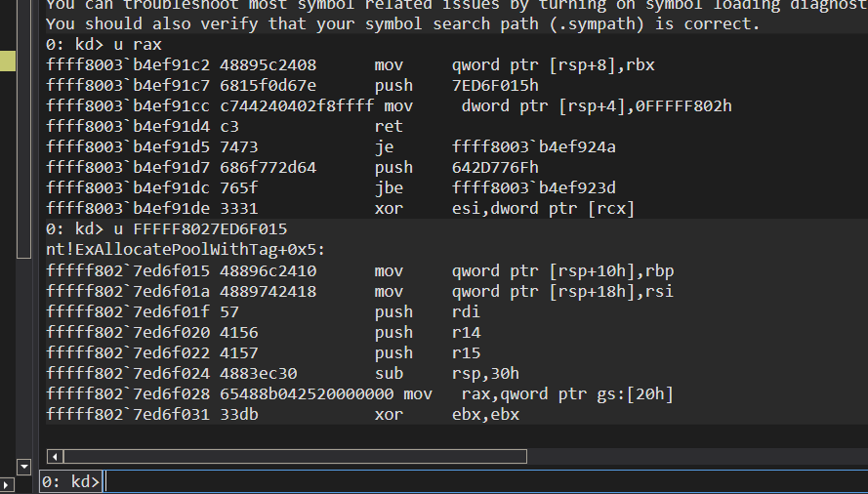Viewport: 868px width, 494px height.
Task: Click the "0: kd>" prompt label beside the input
Action: (72, 481)
